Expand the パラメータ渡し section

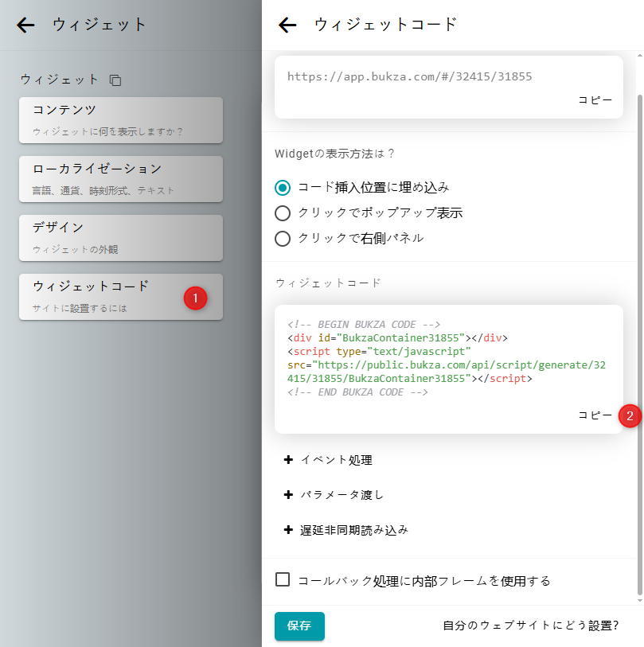(342, 495)
